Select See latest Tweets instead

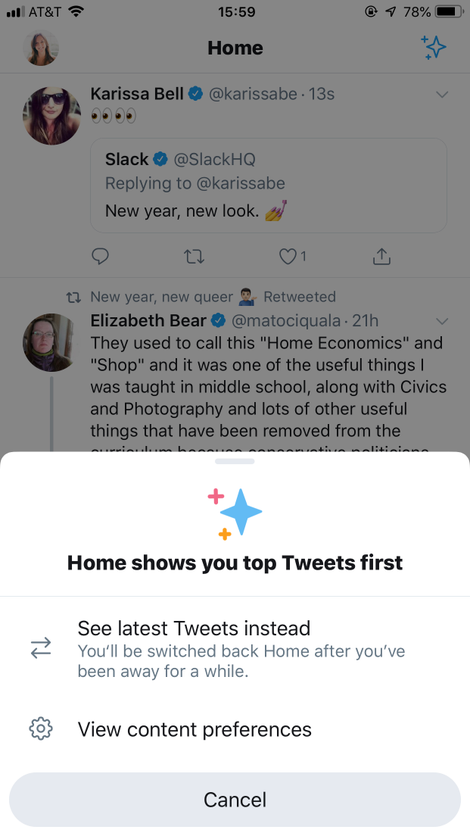235,647
